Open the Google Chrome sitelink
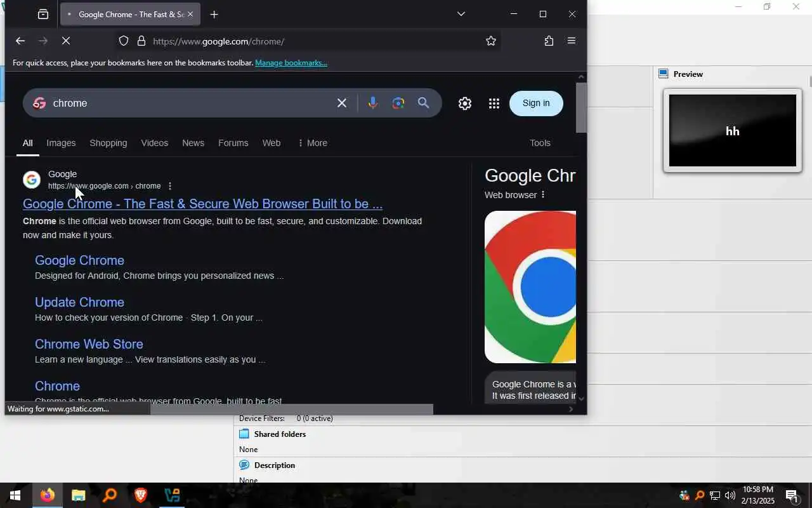 pyautogui.click(x=79, y=260)
